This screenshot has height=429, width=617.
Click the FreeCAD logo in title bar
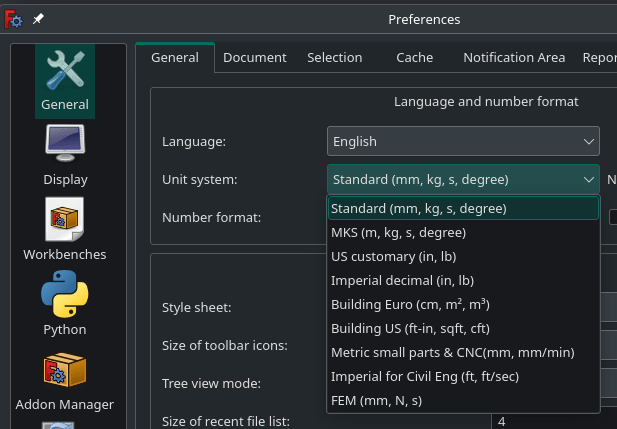[x=13, y=19]
